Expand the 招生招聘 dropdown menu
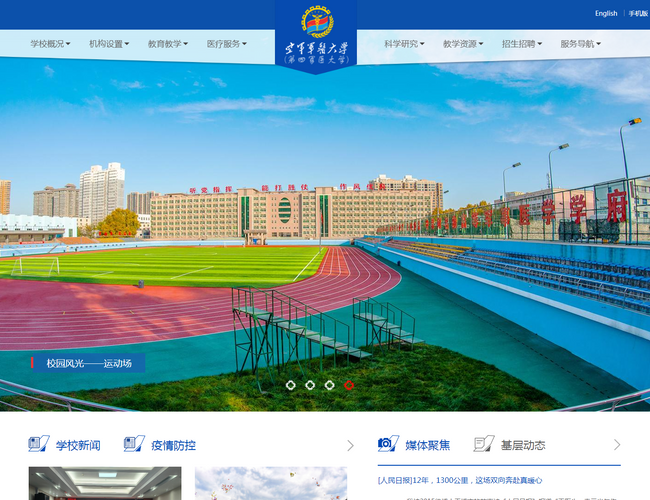This screenshot has height=500, width=650. [x=522, y=44]
